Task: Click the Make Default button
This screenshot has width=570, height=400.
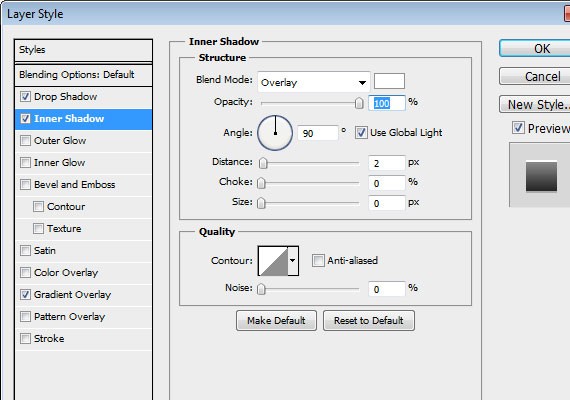Action: tap(276, 320)
